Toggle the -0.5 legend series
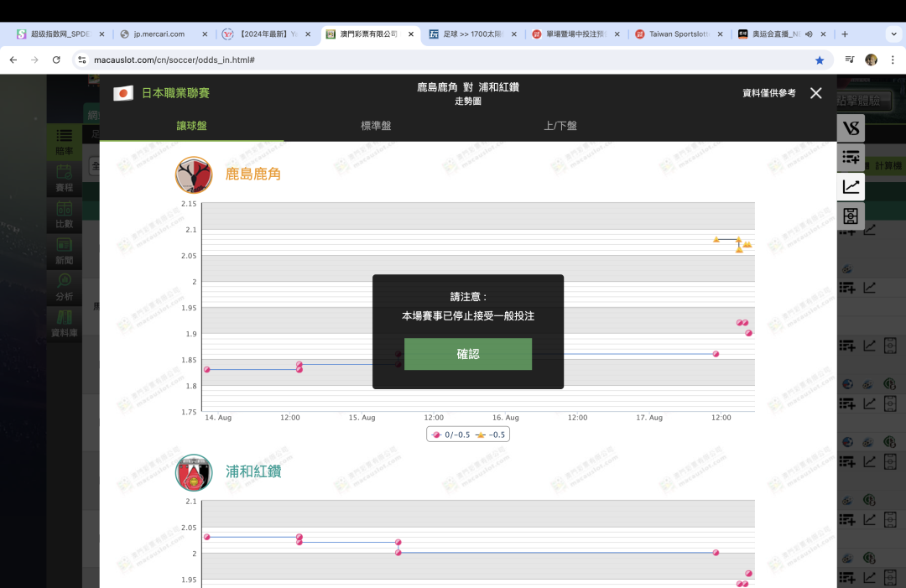The width and height of the screenshot is (906, 588). [x=490, y=434]
